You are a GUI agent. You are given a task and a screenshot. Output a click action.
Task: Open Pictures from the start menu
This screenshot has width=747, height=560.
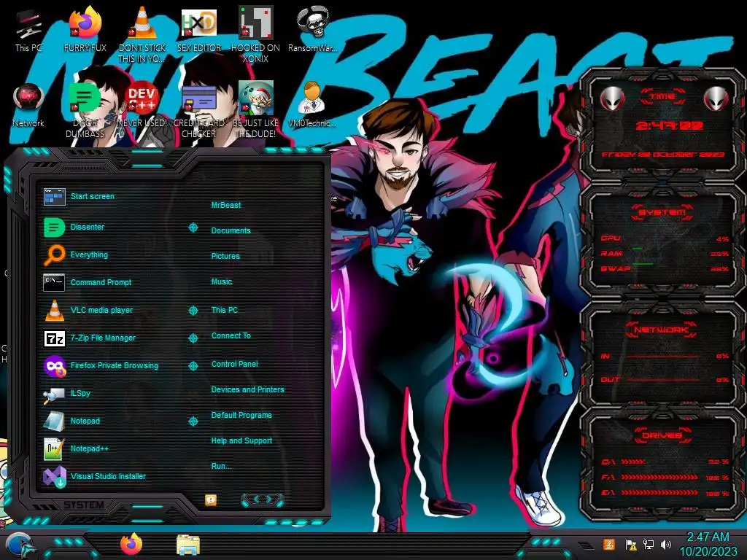[225, 256]
